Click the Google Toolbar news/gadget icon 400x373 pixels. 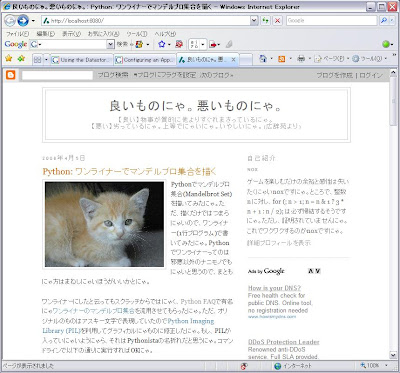(139, 44)
